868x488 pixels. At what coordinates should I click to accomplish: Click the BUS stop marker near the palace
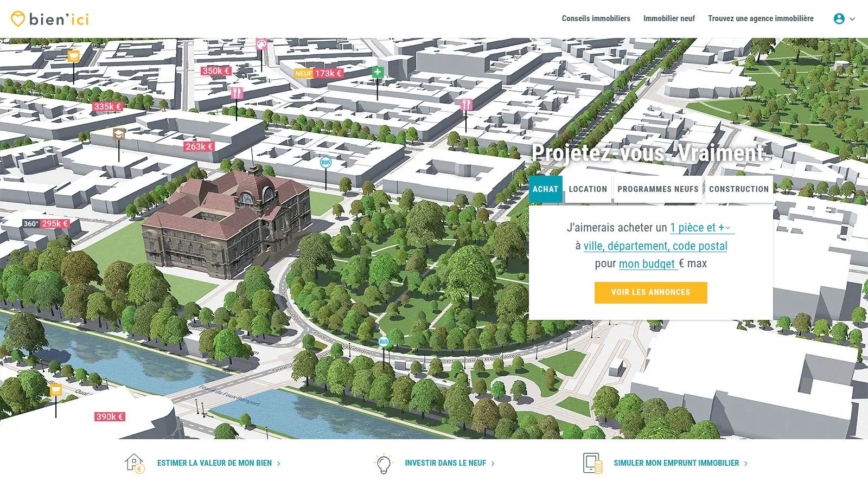[x=325, y=162]
